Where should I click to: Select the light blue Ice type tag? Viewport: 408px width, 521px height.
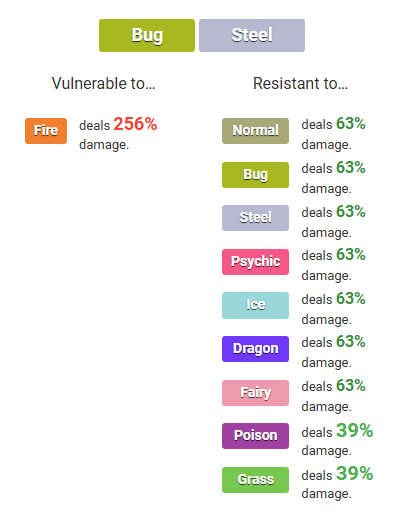tap(255, 305)
